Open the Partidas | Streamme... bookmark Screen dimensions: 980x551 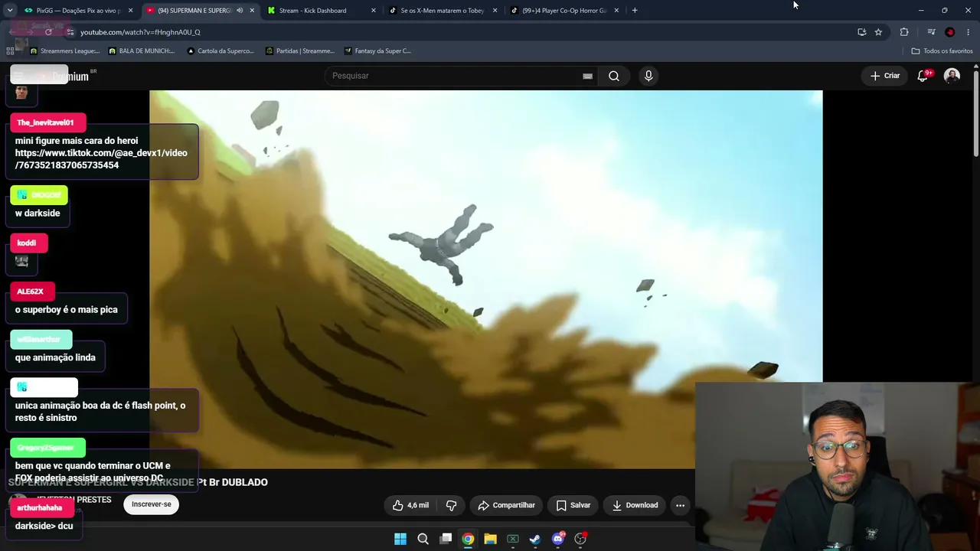[300, 51]
